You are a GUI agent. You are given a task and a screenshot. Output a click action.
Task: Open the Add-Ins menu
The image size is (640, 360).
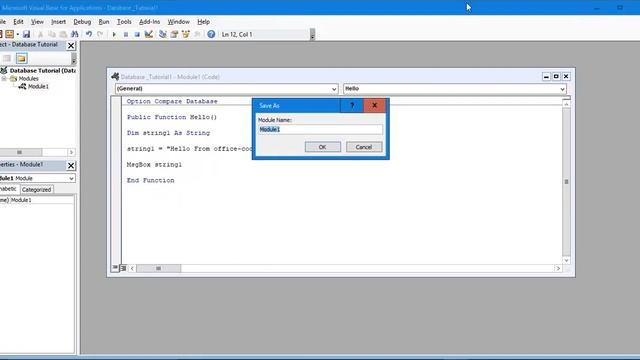[x=149, y=22]
